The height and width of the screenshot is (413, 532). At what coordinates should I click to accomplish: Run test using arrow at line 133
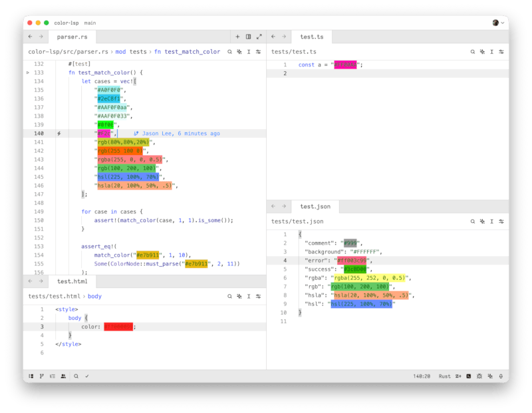pyautogui.click(x=27, y=72)
